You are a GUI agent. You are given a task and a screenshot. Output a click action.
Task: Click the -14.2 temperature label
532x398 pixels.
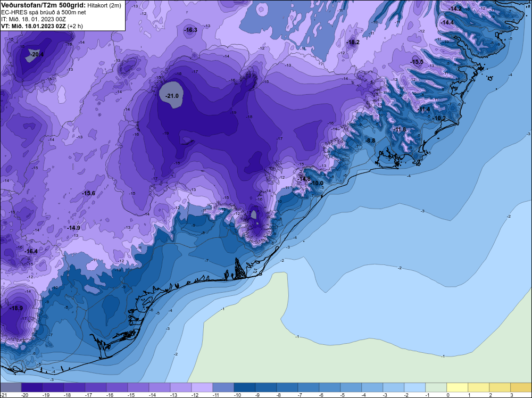pyautogui.click(x=455, y=9)
